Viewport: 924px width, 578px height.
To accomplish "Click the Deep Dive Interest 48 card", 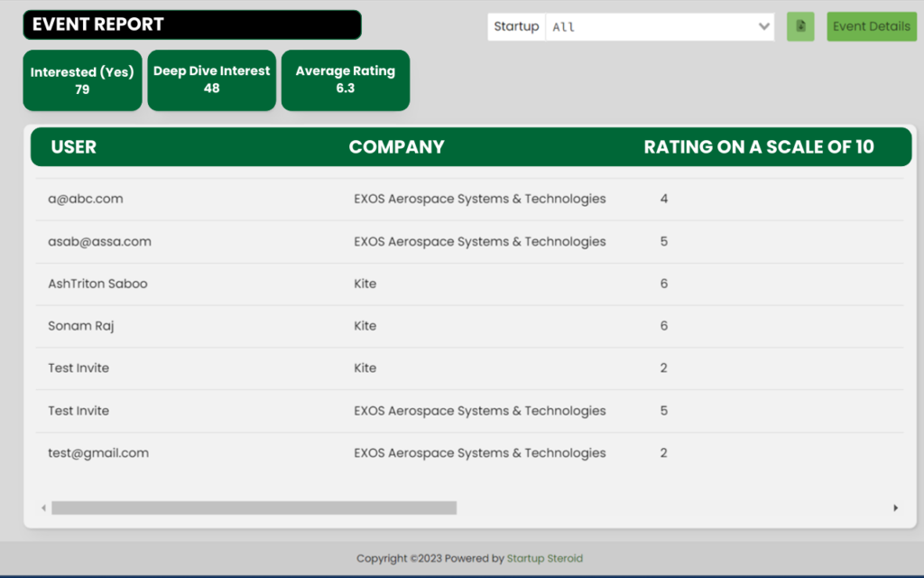I will [x=211, y=80].
